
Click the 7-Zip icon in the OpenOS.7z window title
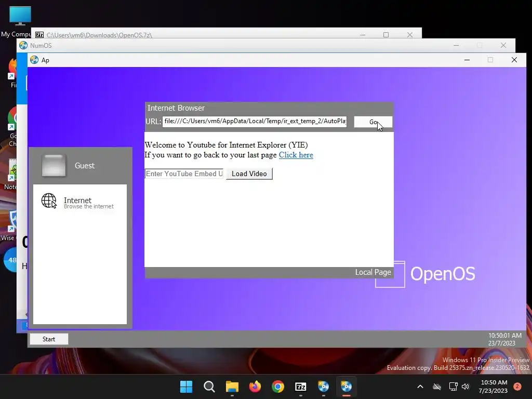point(39,35)
